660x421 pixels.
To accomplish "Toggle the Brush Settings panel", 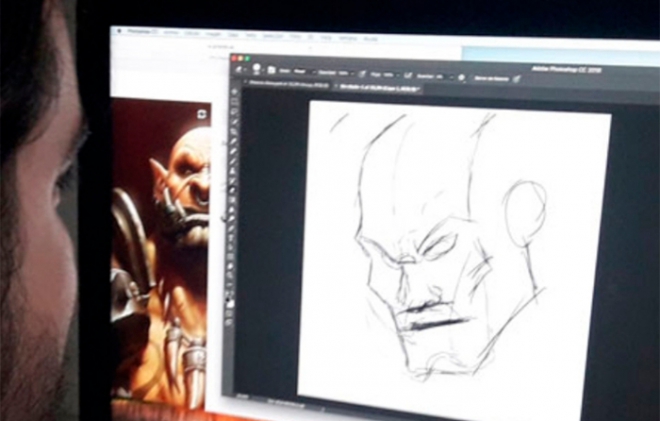I will coord(271,70).
